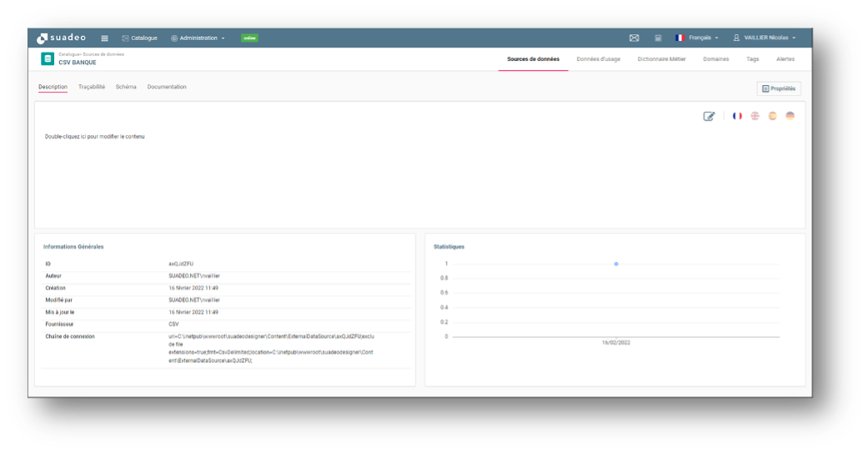Viewport: 868px width, 453px height.
Task: Open the Documentation sub-tab
Action: click(x=167, y=87)
